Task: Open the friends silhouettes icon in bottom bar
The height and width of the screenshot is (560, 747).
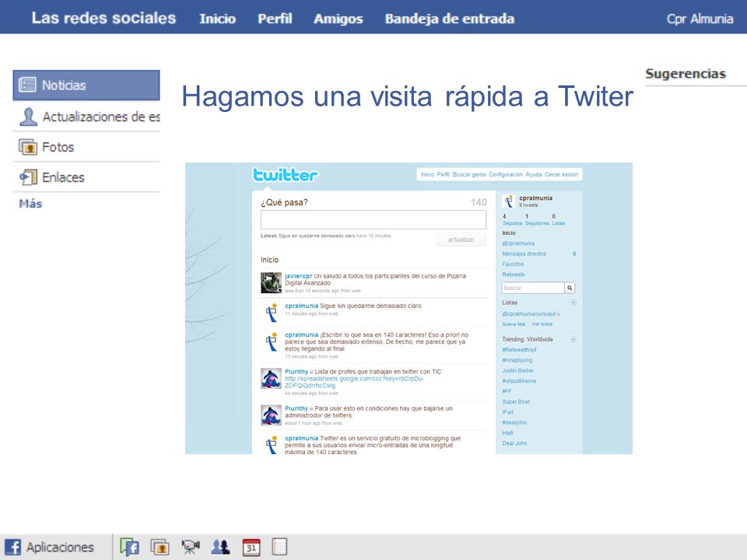Action: [x=220, y=547]
